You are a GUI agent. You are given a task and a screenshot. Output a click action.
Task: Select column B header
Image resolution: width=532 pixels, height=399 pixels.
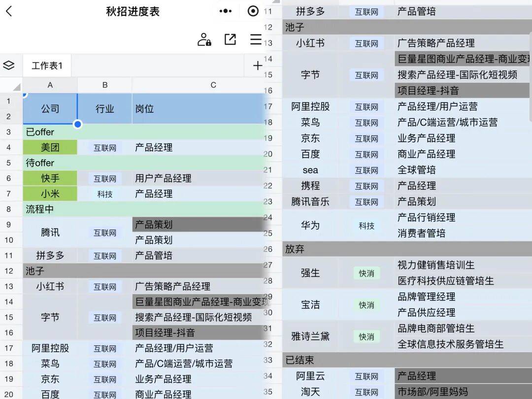[x=104, y=85]
